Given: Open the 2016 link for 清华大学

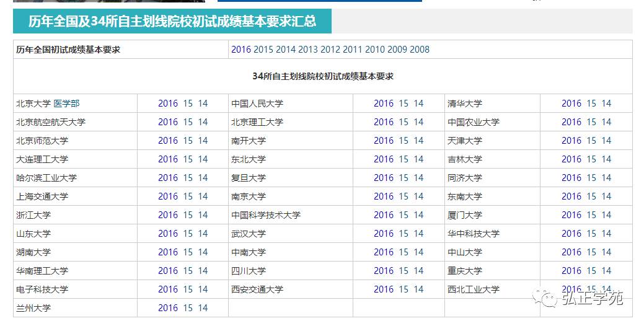Looking at the screenshot, I should coord(571,104).
